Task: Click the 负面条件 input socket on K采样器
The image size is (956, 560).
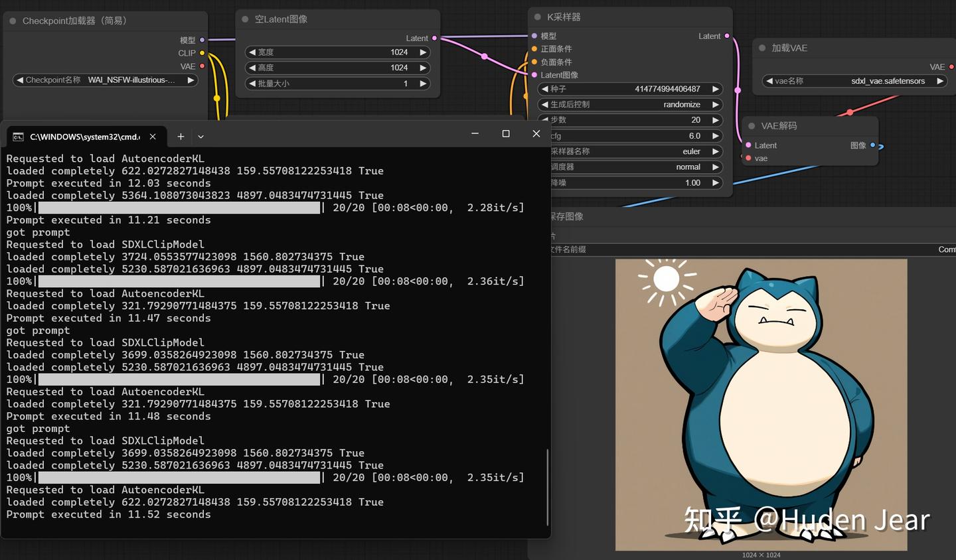Action: [x=534, y=62]
